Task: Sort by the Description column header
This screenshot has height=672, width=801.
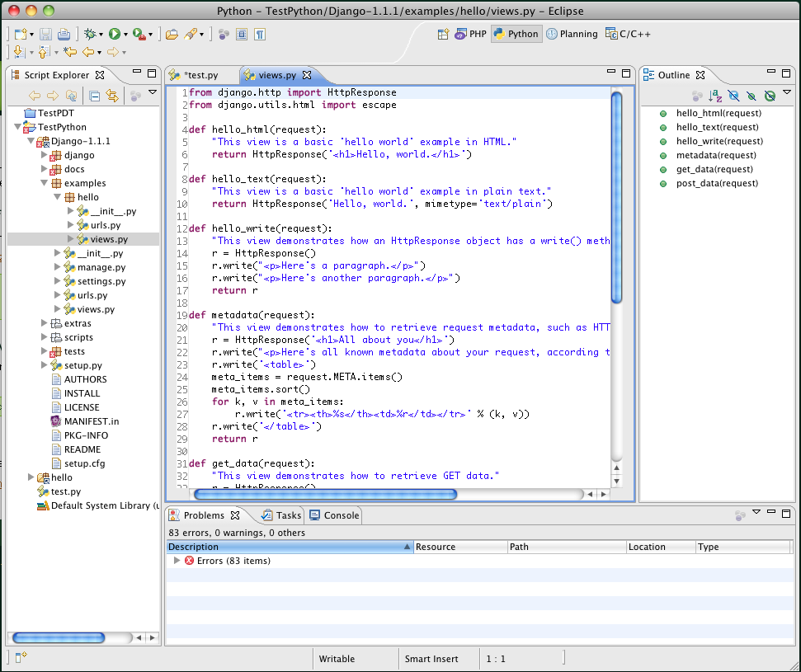Action: [290, 547]
